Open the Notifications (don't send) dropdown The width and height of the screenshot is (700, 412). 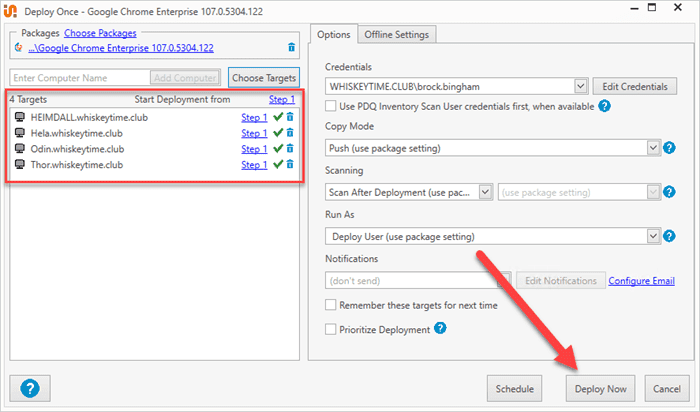(x=504, y=281)
